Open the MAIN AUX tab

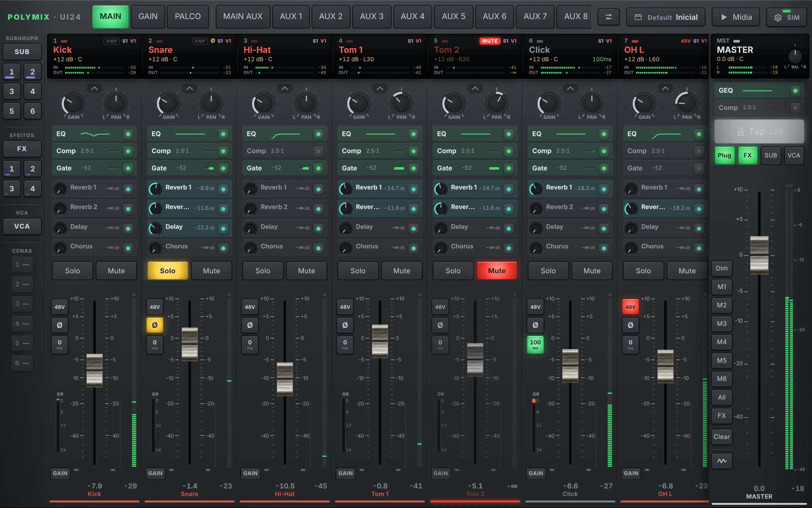coord(243,17)
